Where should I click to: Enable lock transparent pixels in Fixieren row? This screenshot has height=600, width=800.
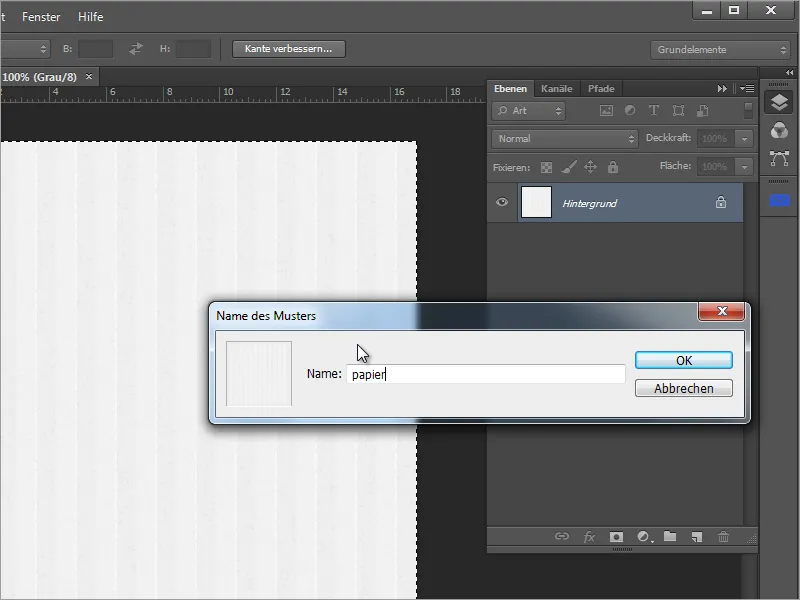point(548,166)
